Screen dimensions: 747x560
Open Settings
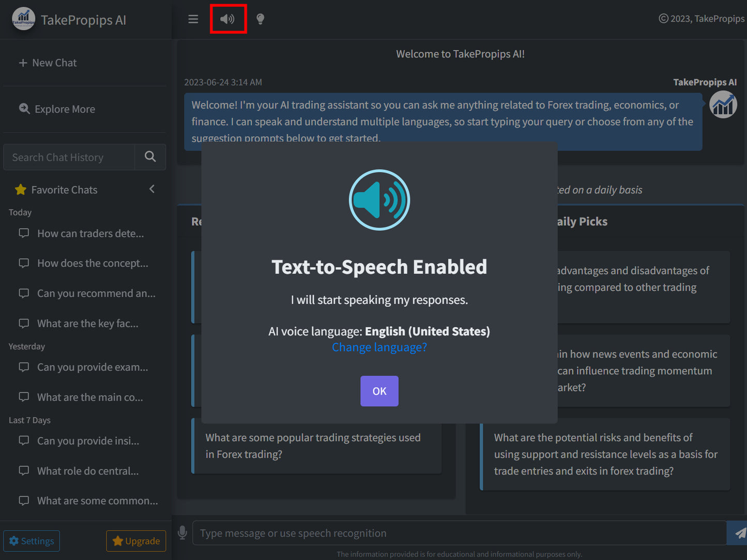[32, 541]
